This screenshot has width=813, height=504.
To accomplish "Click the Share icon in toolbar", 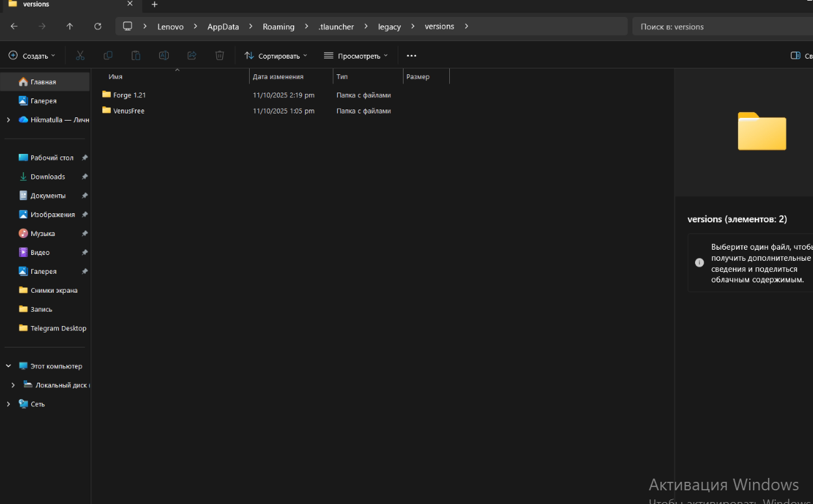I will 192,55.
